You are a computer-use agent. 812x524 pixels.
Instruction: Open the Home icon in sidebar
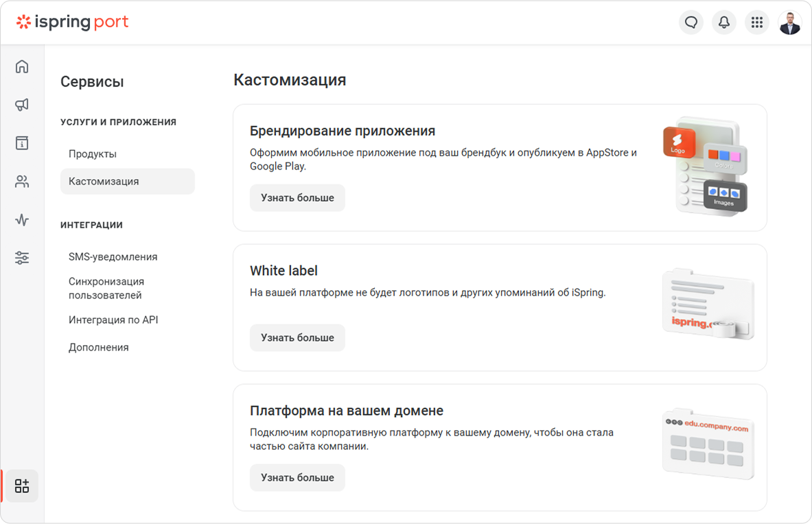(22, 67)
